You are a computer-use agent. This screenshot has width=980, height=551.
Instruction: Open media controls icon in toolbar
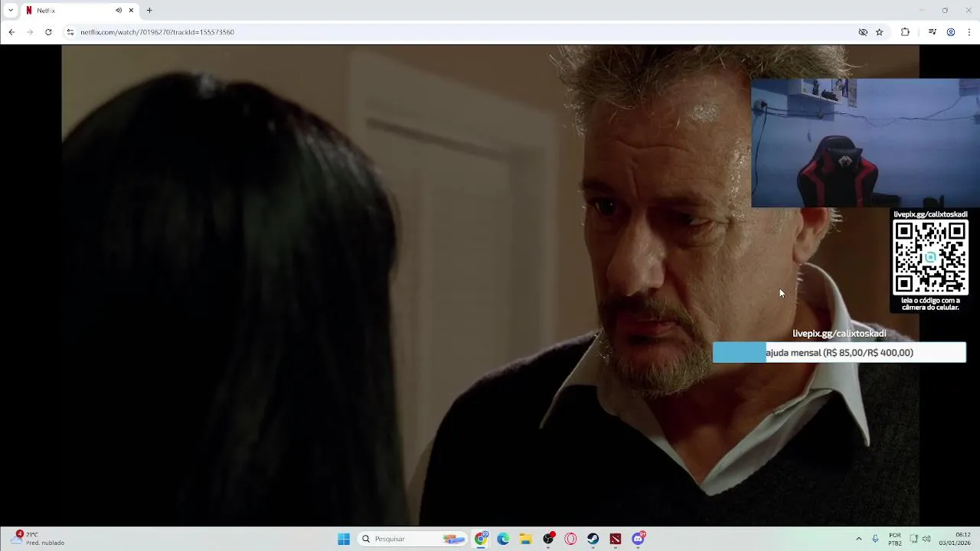point(933,32)
